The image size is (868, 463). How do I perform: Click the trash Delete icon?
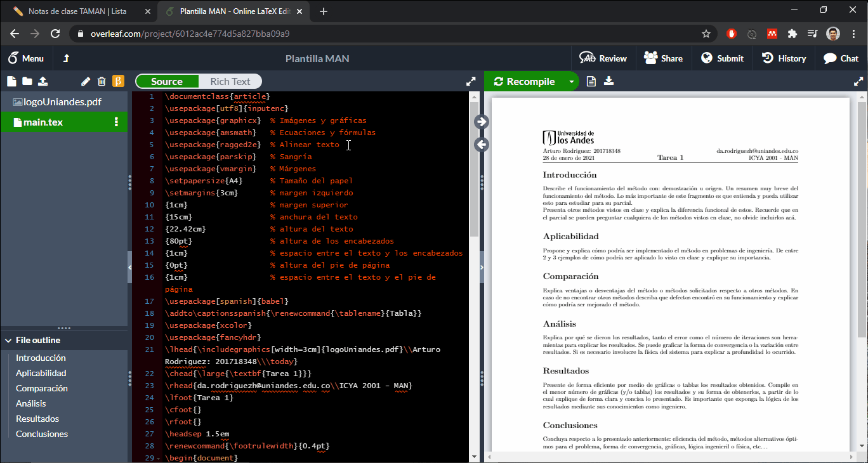click(x=102, y=81)
